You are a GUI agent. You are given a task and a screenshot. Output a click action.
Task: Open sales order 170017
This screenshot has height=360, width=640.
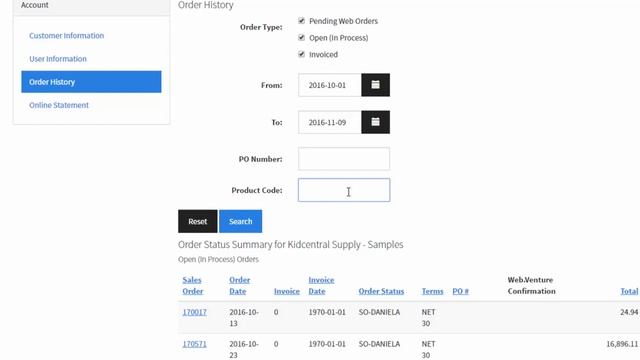[194, 312]
